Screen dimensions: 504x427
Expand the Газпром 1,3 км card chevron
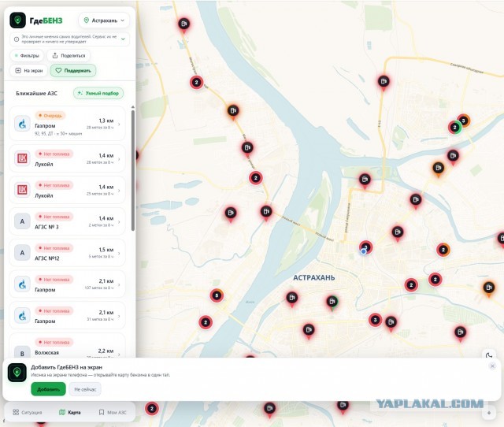point(119,124)
